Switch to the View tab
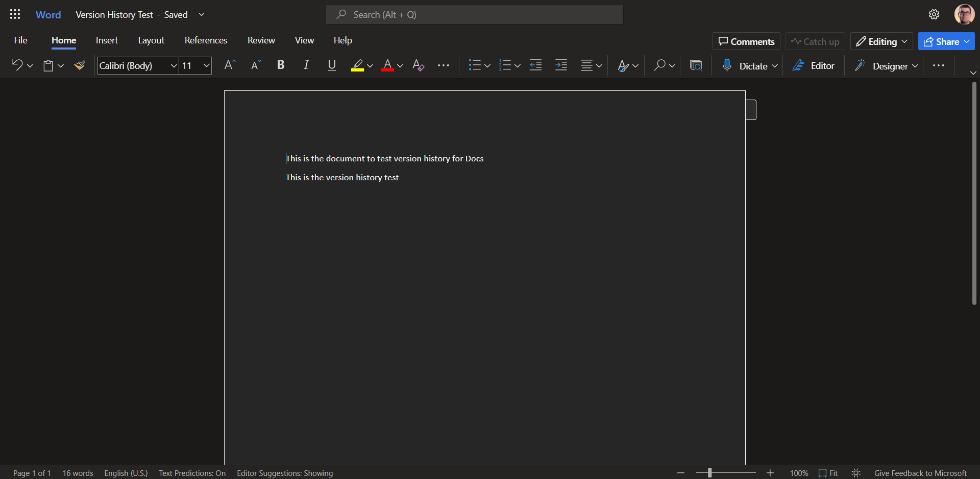Image resolution: width=980 pixels, height=479 pixels. click(x=304, y=40)
